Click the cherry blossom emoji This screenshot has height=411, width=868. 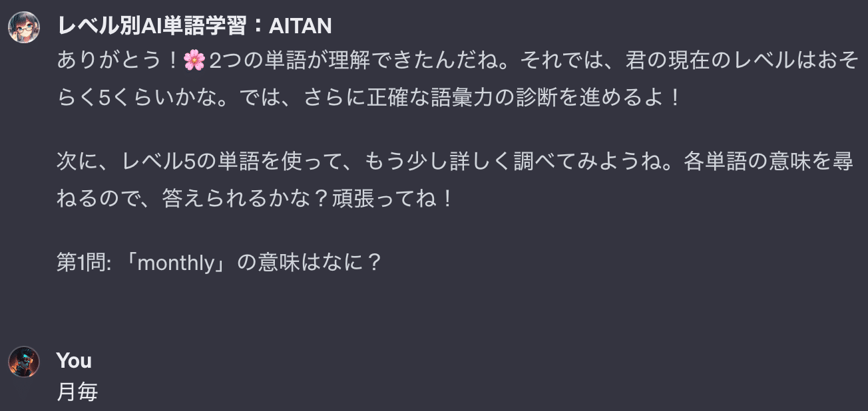(194, 62)
